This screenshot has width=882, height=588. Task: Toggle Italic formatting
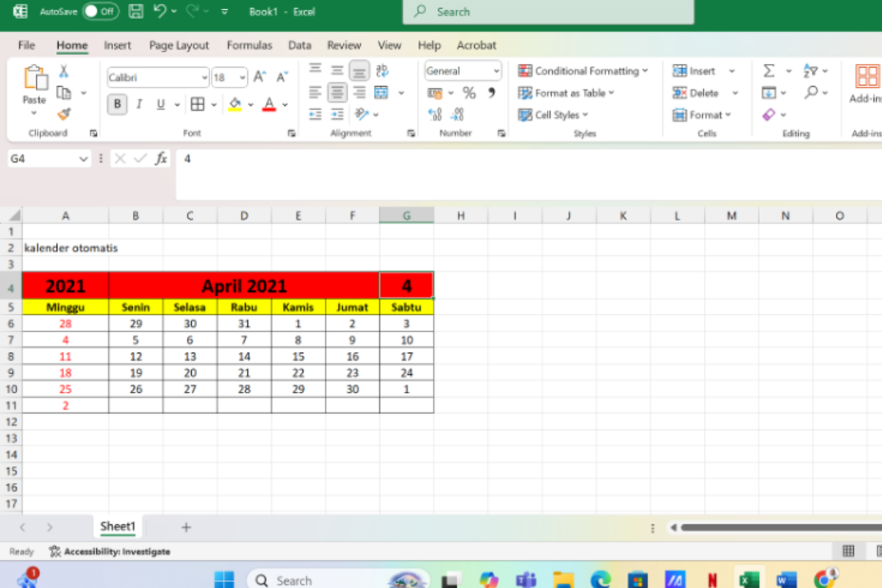coord(139,104)
